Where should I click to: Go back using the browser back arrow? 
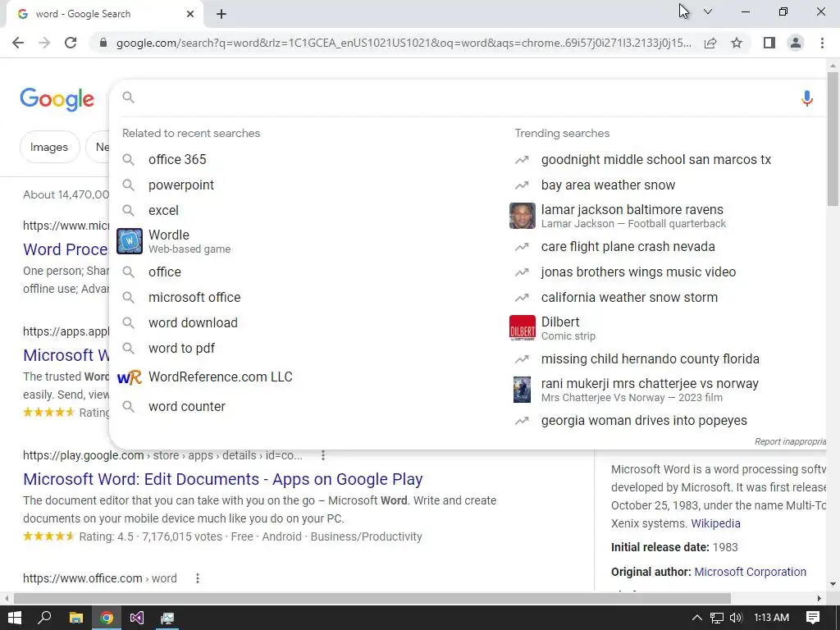18,43
